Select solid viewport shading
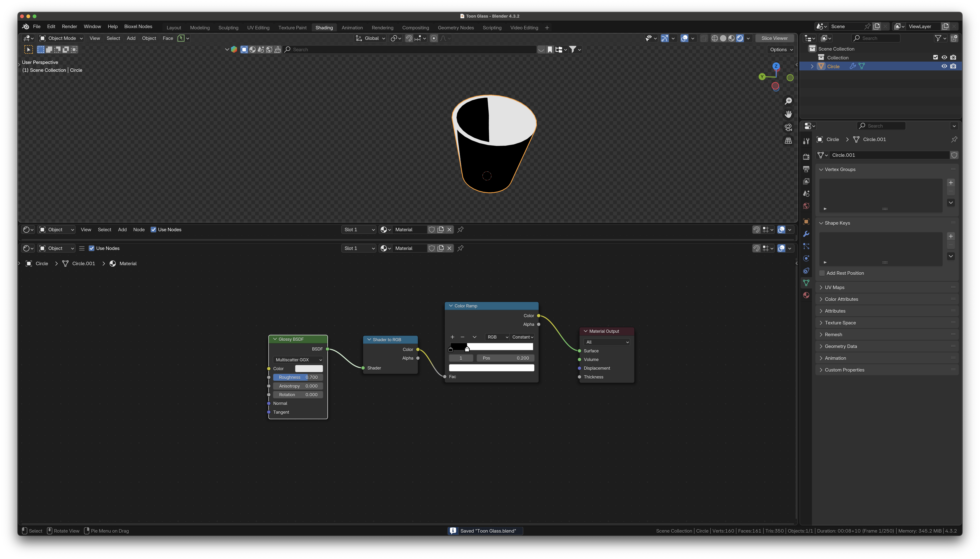The image size is (980, 559). 723,38
